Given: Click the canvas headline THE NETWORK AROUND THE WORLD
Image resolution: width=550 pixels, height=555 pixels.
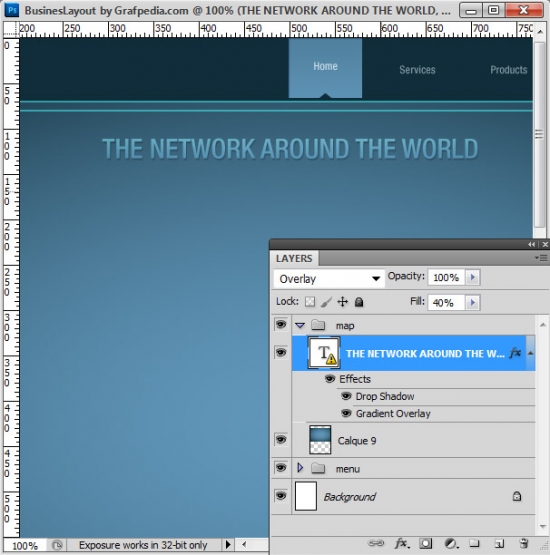Looking at the screenshot, I should [290, 149].
